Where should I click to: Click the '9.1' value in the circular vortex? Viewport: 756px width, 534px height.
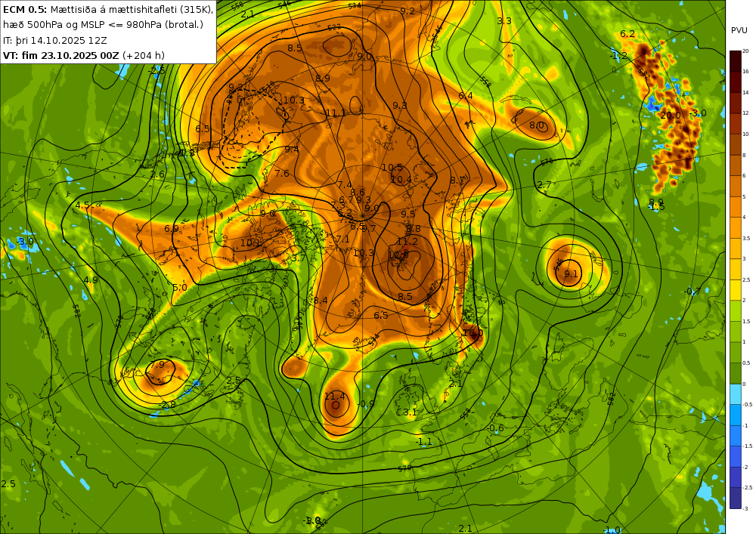tap(571, 274)
